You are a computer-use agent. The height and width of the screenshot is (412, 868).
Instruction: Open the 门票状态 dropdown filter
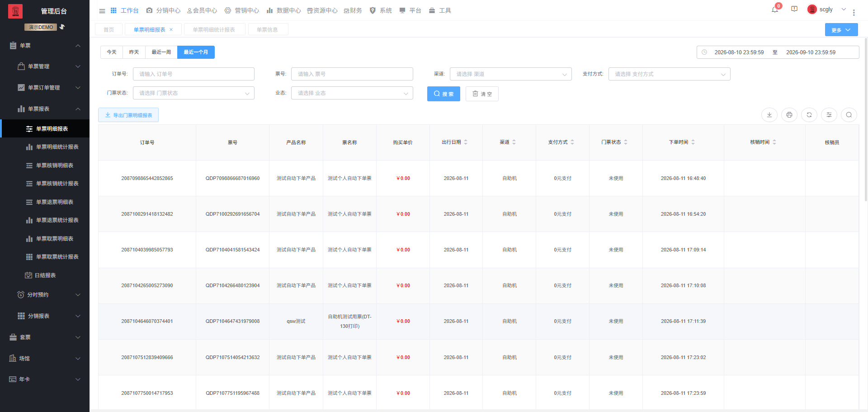(193, 93)
